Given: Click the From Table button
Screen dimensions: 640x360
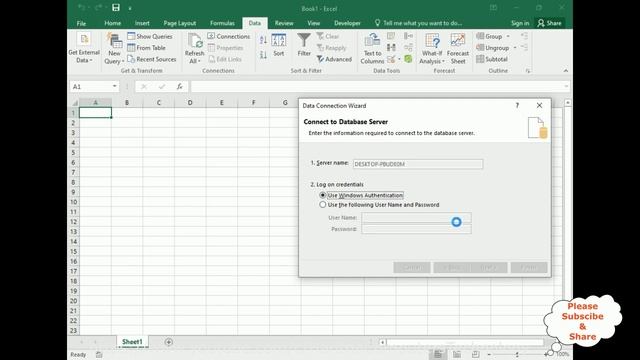Looking at the screenshot, I should click(x=147, y=48).
